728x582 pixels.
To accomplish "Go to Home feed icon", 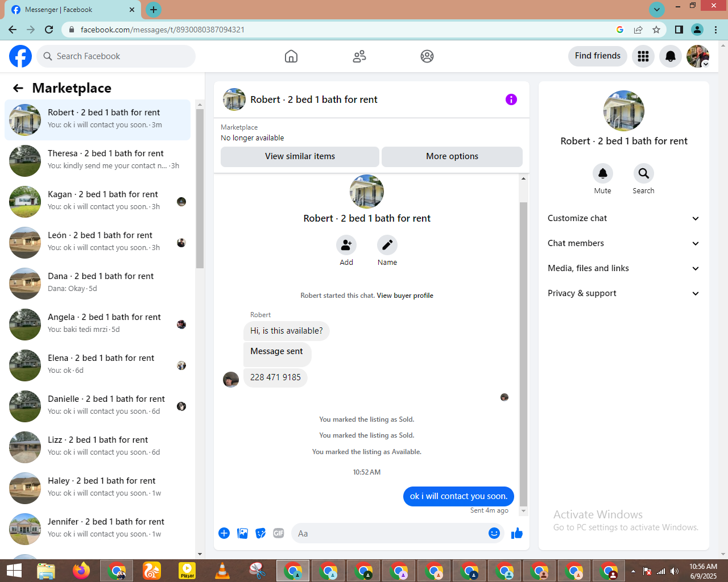I will (291, 56).
